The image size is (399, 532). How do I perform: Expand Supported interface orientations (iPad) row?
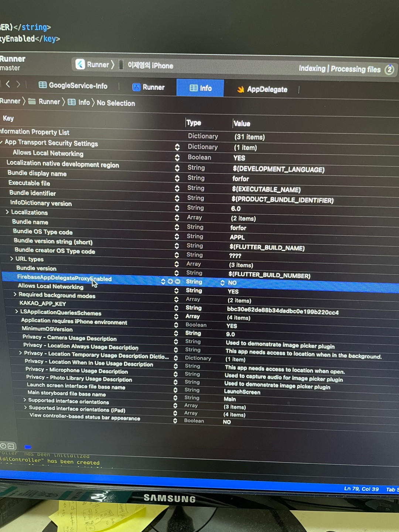point(25,407)
